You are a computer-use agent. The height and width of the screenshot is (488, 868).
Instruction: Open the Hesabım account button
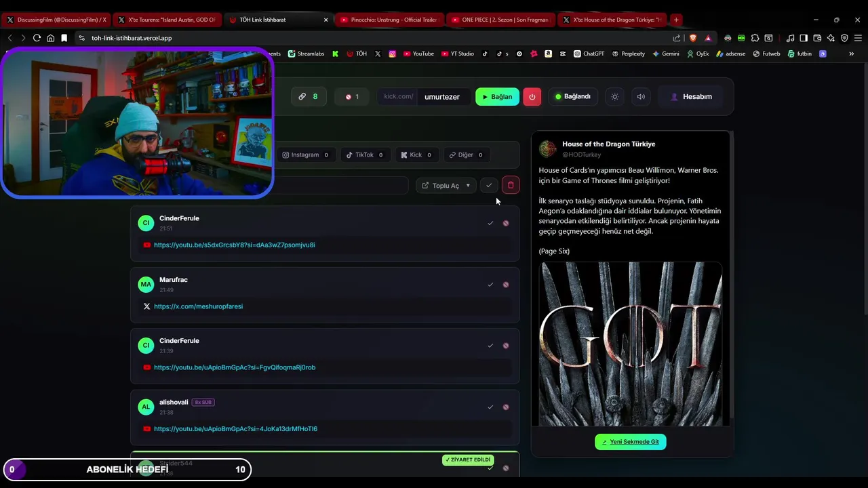point(692,97)
